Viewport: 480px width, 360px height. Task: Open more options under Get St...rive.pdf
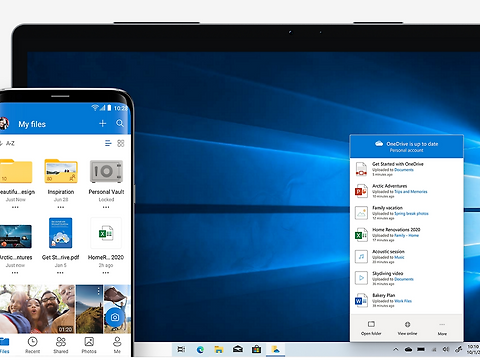pyautogui.click(x=60, y=273)
